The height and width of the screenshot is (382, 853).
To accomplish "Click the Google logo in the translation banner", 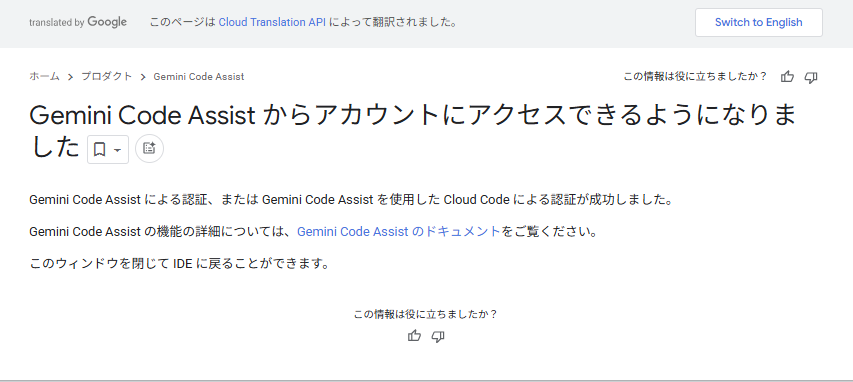I will click(x=107, y=22).
